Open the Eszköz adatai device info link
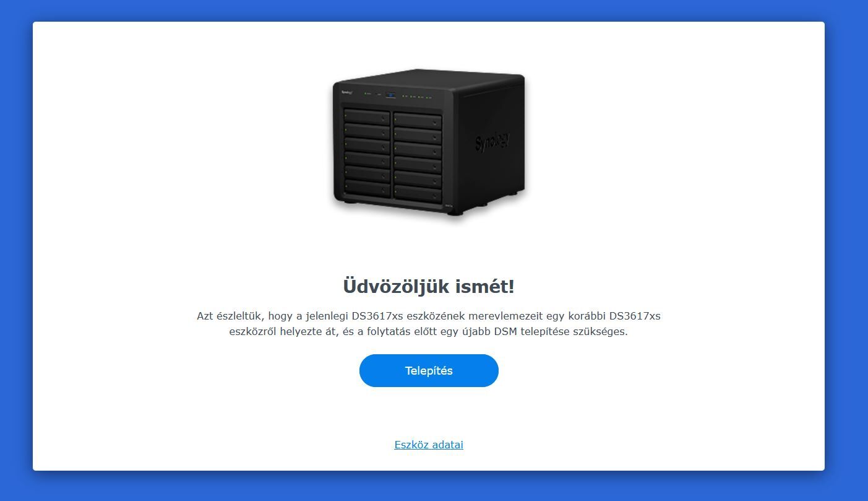 (429, 445)
